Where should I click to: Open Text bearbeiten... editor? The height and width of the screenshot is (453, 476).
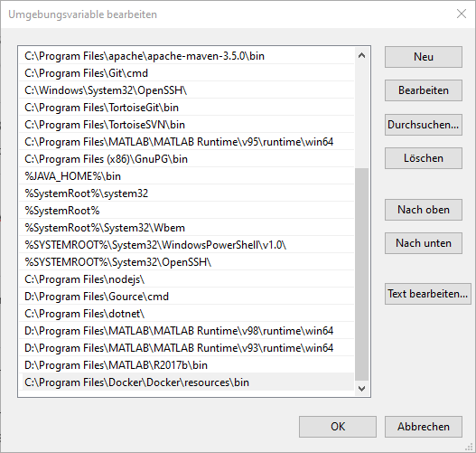pyautogui.click(x=428, y=294)
